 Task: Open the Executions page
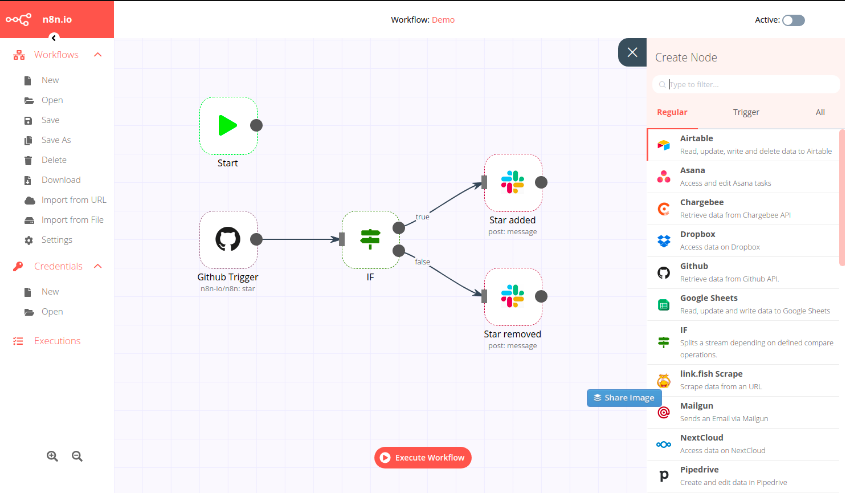(57, 341)
